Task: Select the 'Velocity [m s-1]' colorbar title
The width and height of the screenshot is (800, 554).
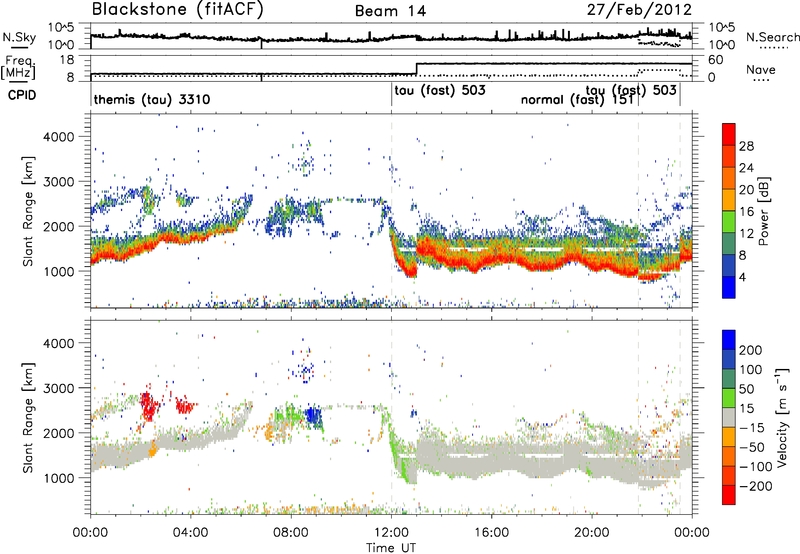Action: tap(782, 417)
